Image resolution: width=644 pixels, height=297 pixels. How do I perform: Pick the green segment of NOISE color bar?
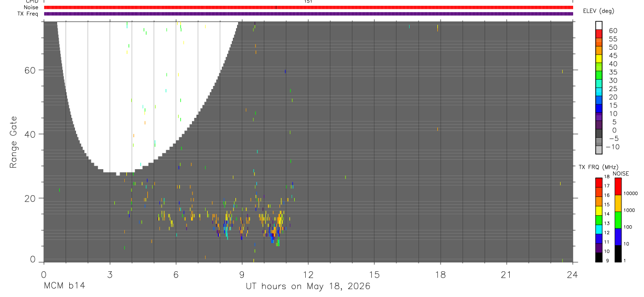point(618,219)
